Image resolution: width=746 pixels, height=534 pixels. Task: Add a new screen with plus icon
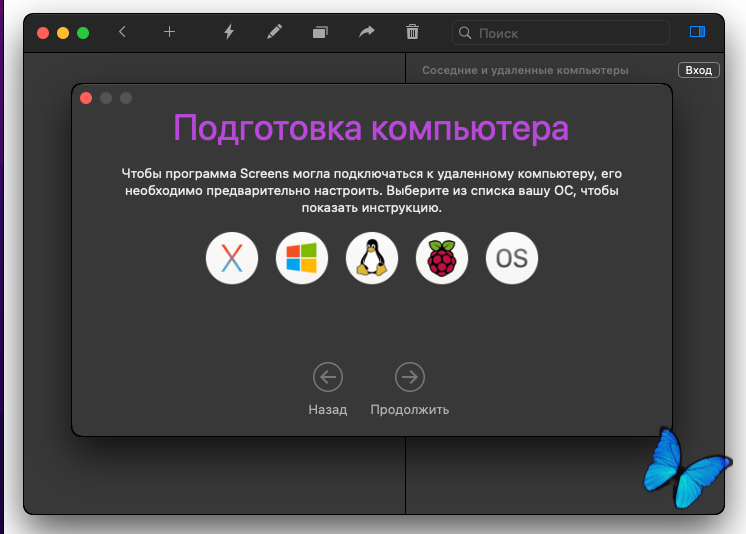(169, 32)
